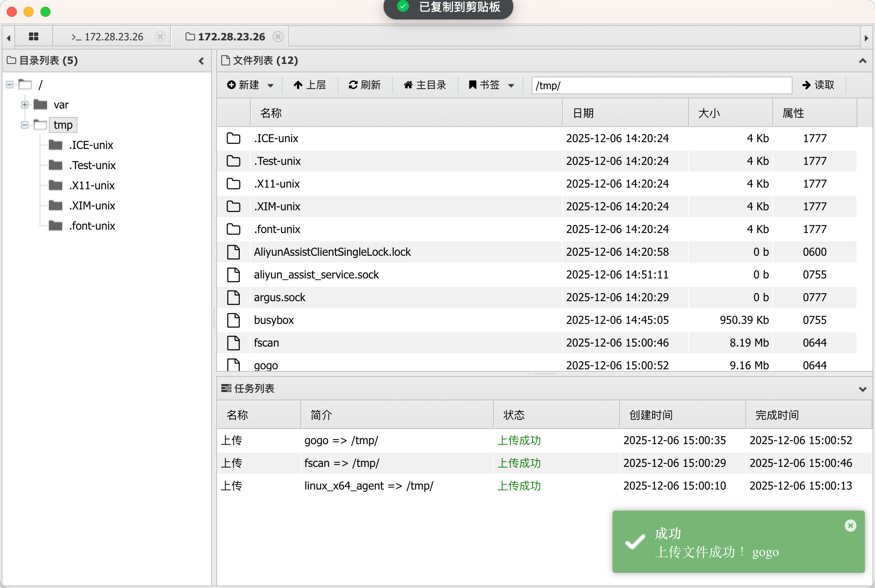
Task: Dismiss the green success notification
Action: (x=850, y=525)
